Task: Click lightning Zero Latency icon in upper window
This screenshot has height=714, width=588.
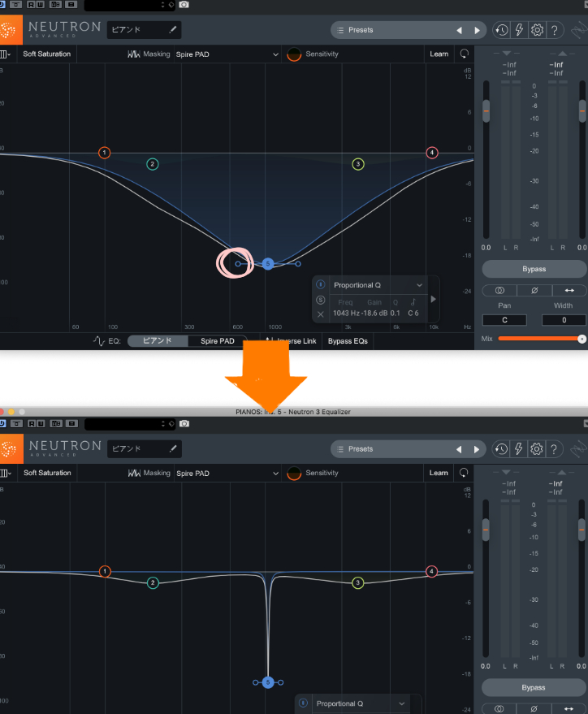Action: click(519, 30)
